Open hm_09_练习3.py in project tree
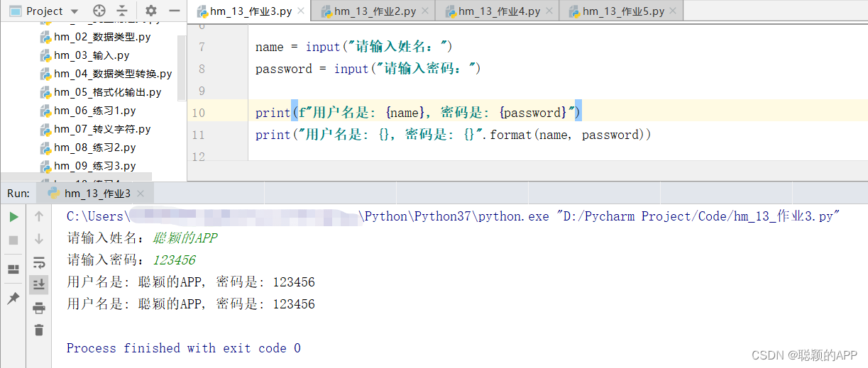Image resolution: width=868 pixels, height=368 pixels. point(94,166)
